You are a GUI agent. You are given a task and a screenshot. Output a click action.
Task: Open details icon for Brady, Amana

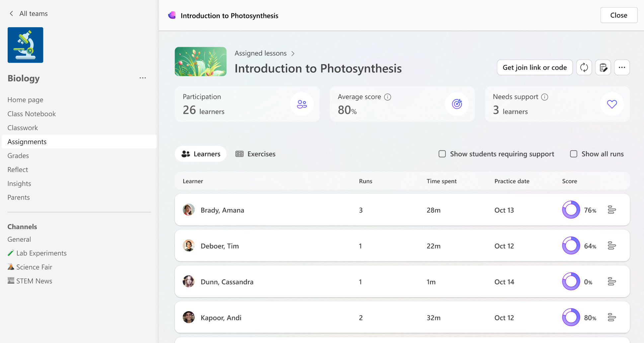pos(612,210)
